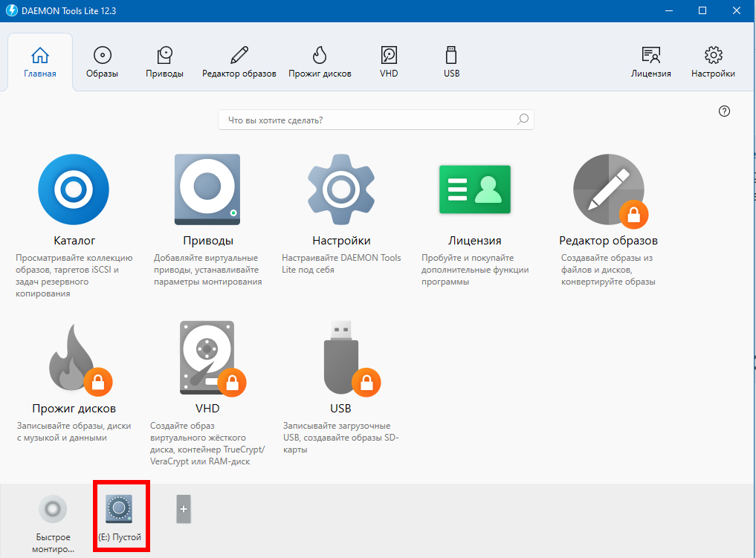Screen dimensions: 756x558
Task: Click description "Просматривайте коллекцию образов"
Action: tap(74, 276)
